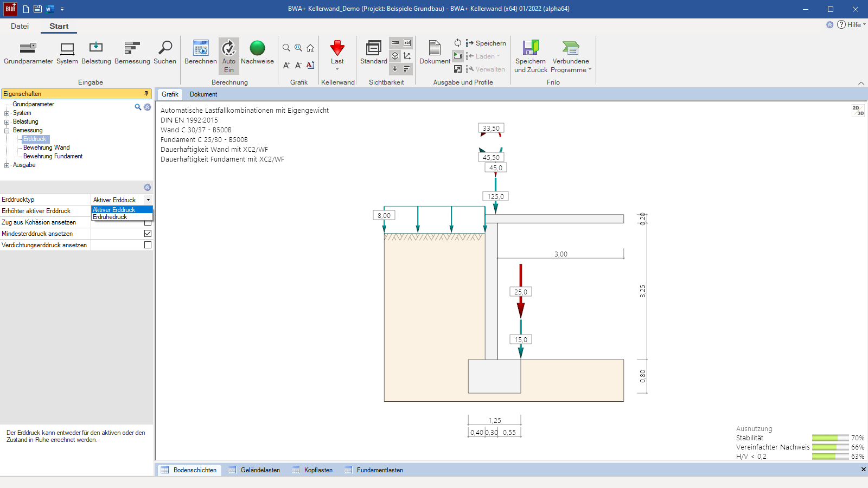Open the System input tool

coord(67,53)
